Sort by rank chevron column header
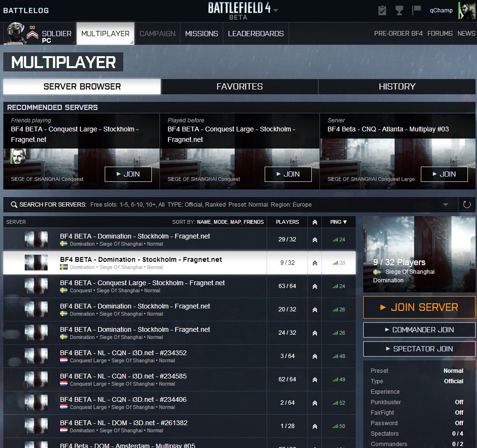Image resolution: width=477 pixels, height=448 pixels. [315, 222]
